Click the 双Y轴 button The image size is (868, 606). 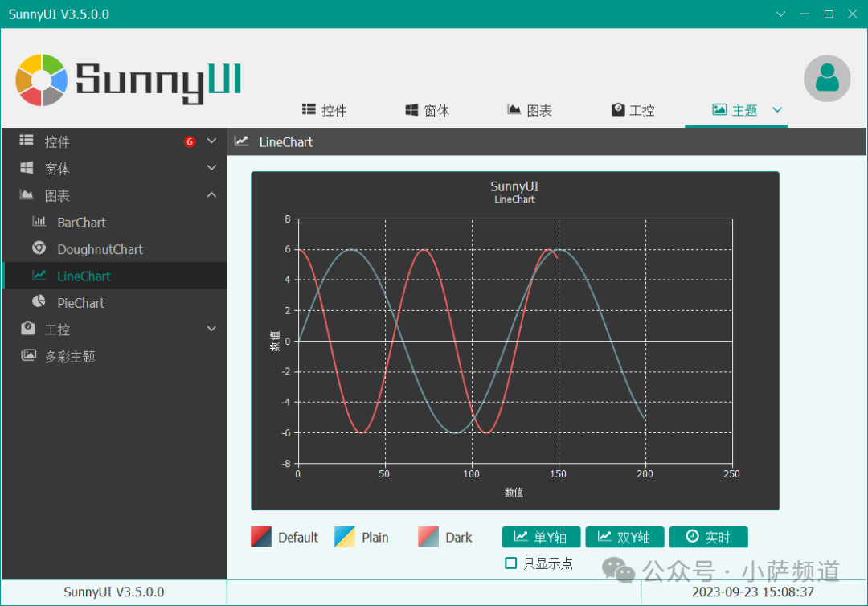coord(624,537)
